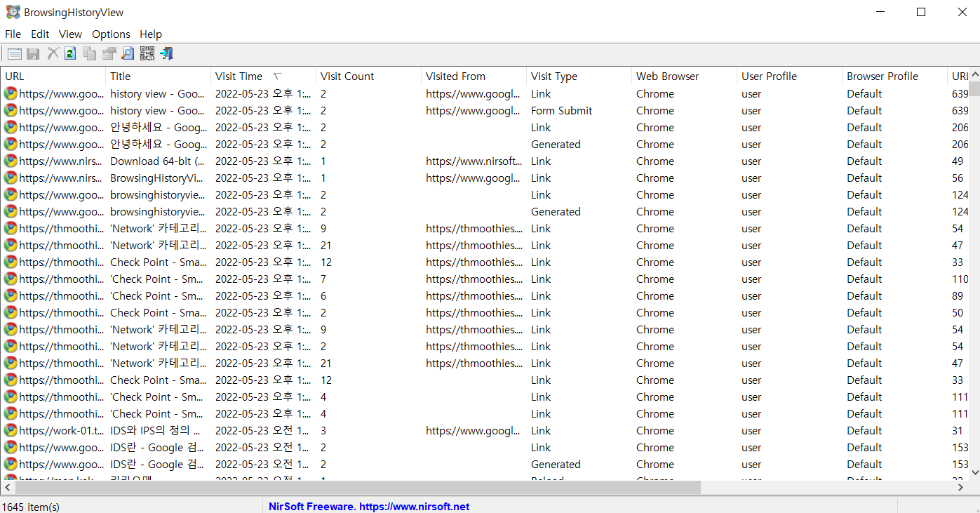Open the Edit menu
The image size is (980, 513).
pos(40,34)
